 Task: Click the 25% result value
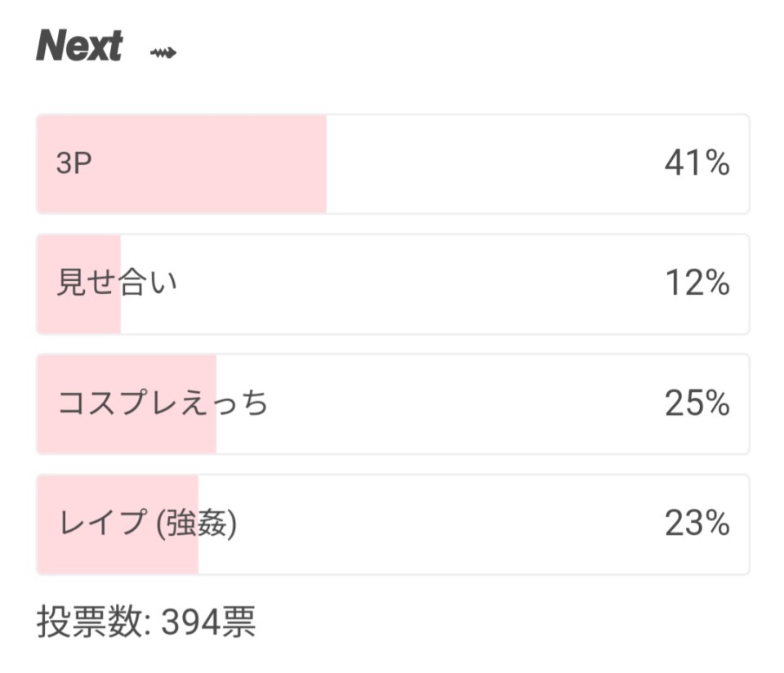pos(697,403)
